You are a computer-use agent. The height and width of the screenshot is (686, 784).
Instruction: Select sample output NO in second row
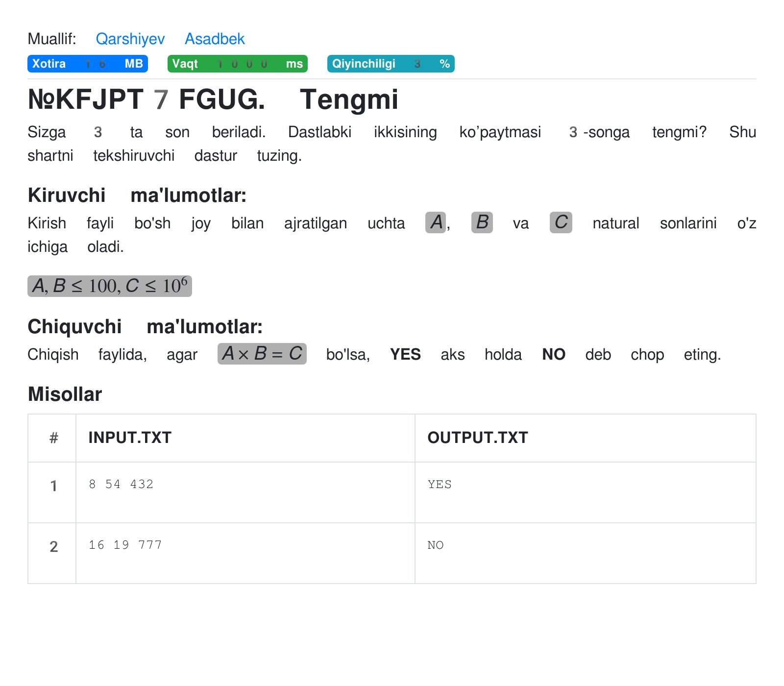[435, 545]
